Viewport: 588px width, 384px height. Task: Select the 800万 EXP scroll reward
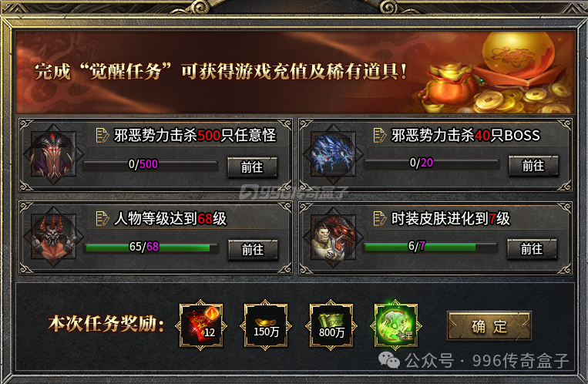pos(331,325)
